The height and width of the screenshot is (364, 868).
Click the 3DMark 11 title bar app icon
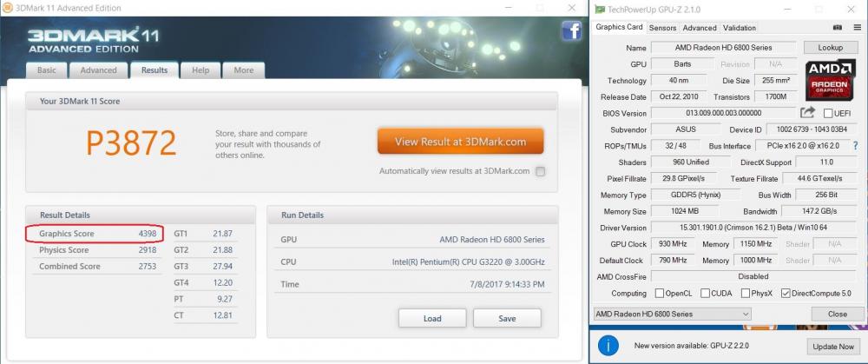pos(9,8)
